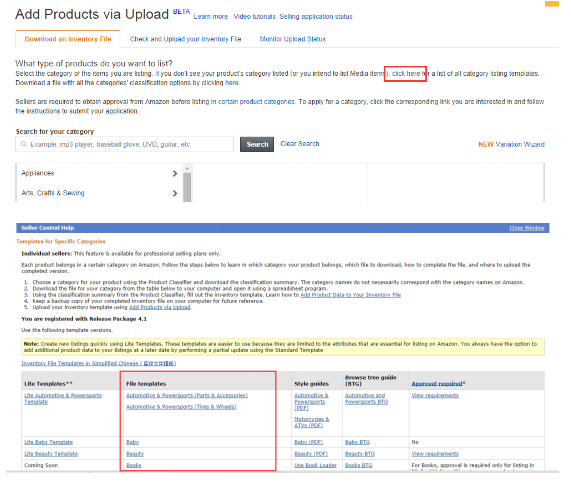Open the Lite Baby Template link
This screenshot has height=486, width=571.
tap(48, 442)
